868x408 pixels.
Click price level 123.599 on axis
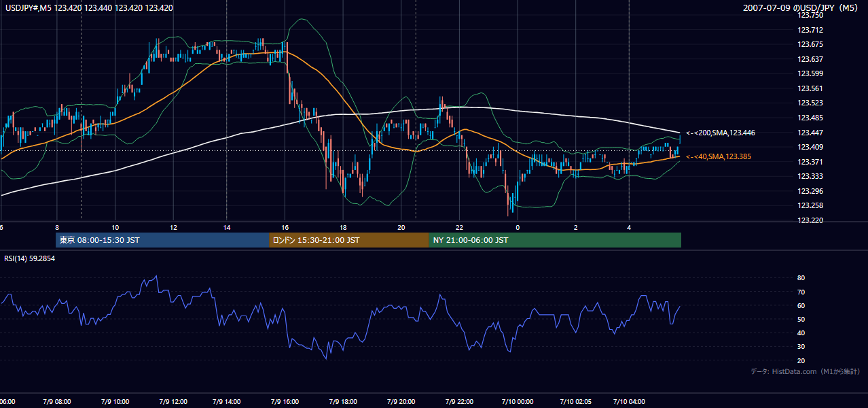pos(810,73)
